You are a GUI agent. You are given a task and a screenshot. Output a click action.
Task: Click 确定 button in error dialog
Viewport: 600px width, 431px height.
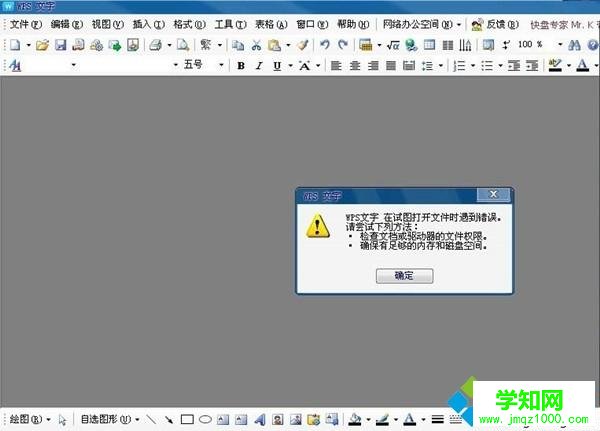click(x=404, y=276)
